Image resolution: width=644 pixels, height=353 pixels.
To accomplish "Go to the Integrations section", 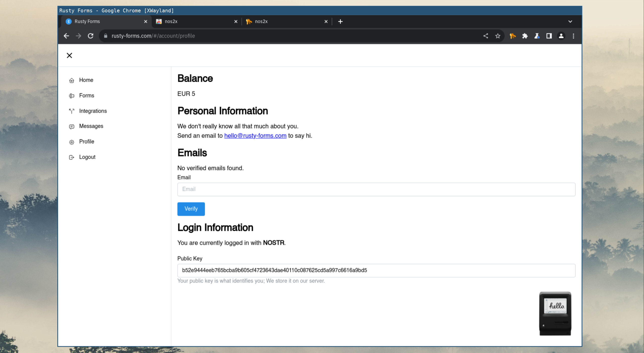I will pyautogui.click(x=93, y=111).
